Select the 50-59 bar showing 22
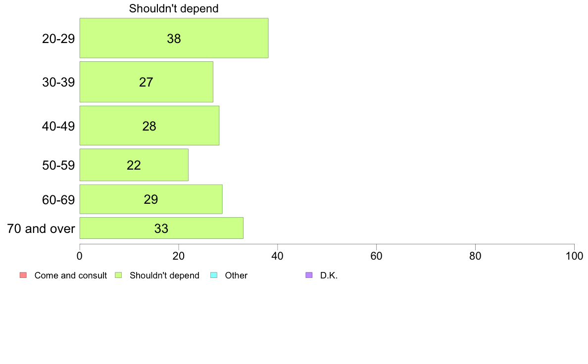 pyautogui.click(x=134, y=165)
